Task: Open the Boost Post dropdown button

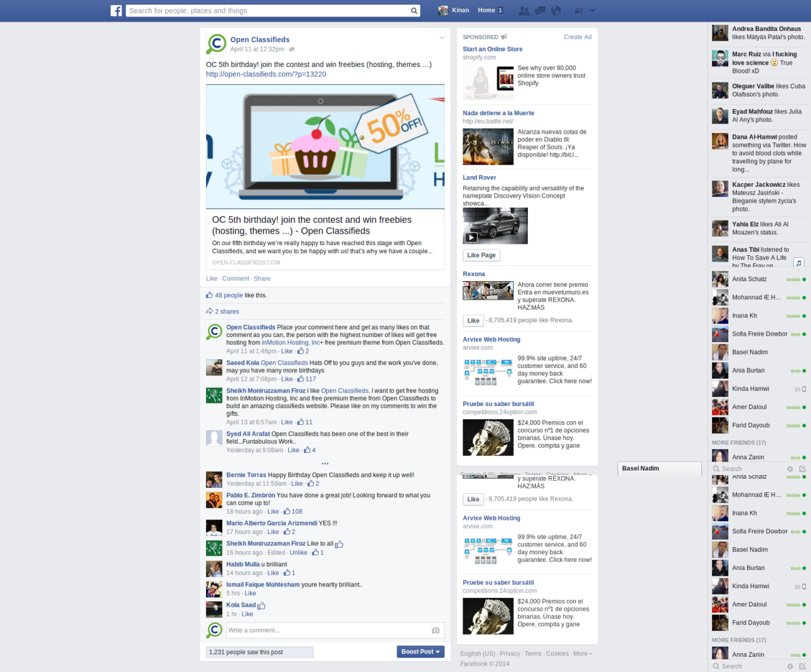Action: [420, 652]
